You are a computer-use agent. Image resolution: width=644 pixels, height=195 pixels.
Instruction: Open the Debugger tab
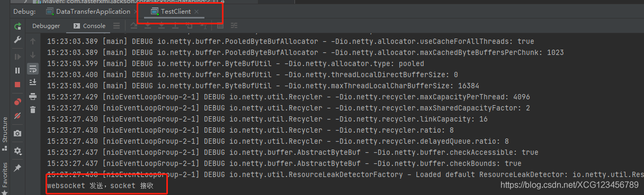(46, 26)
